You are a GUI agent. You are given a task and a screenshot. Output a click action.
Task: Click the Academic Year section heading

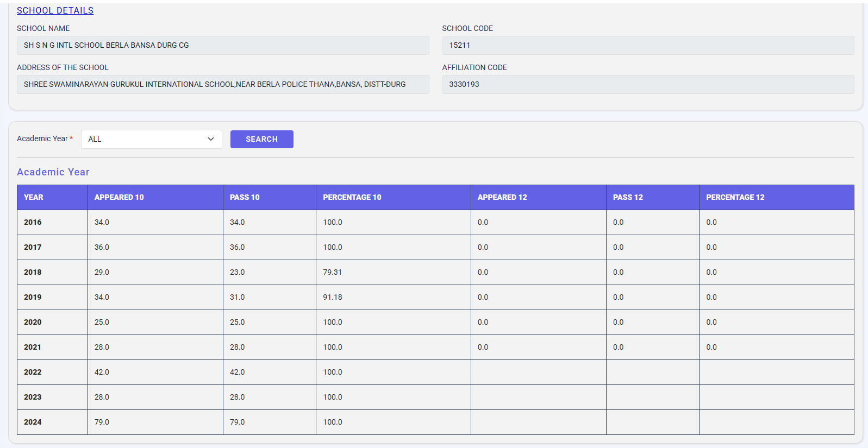[x=53, y=172]
